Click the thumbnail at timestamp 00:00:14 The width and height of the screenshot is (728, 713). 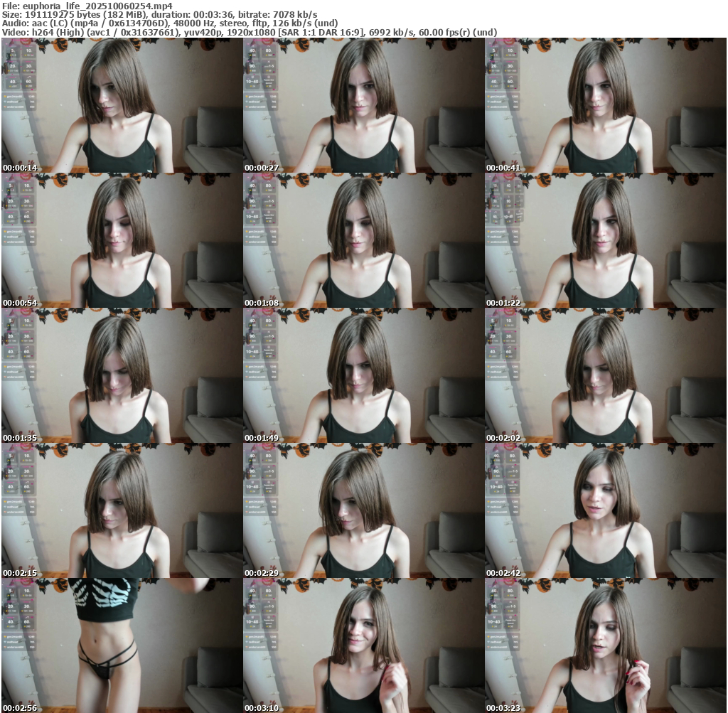click(122, 105)
